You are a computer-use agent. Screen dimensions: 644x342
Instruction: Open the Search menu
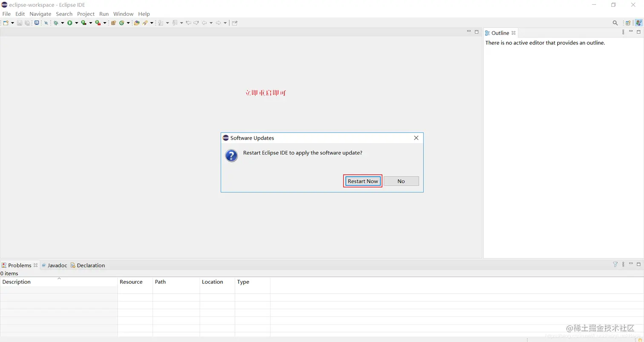click(x=64, y=14)
